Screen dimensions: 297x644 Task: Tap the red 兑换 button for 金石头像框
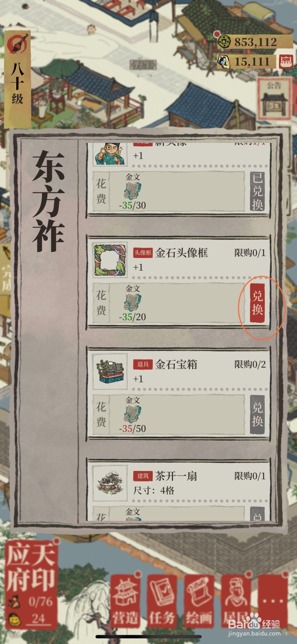click(x=257, y=303)
